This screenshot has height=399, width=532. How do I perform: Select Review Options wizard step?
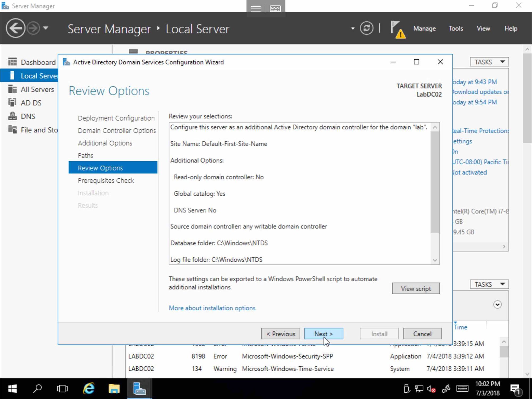tap(113, 168)
